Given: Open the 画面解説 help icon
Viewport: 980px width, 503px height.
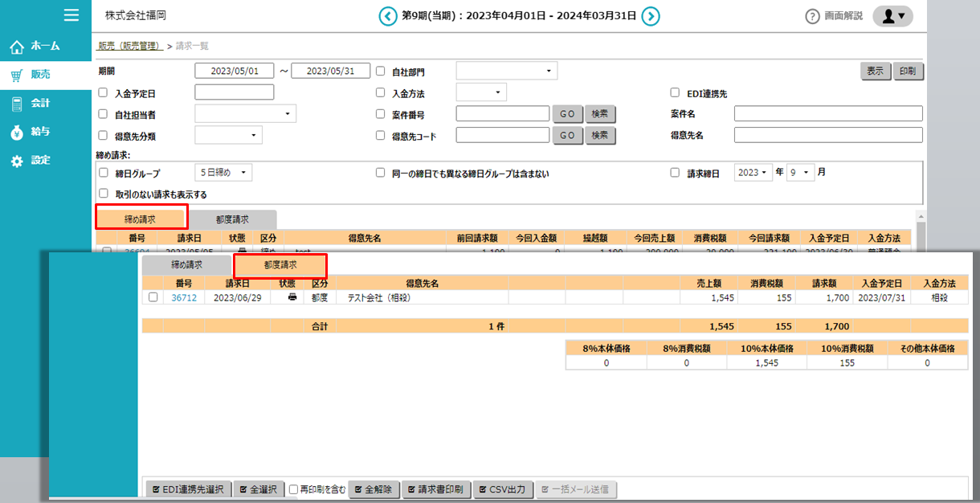Looking at the screenshot, I should [x=812, y=16].
